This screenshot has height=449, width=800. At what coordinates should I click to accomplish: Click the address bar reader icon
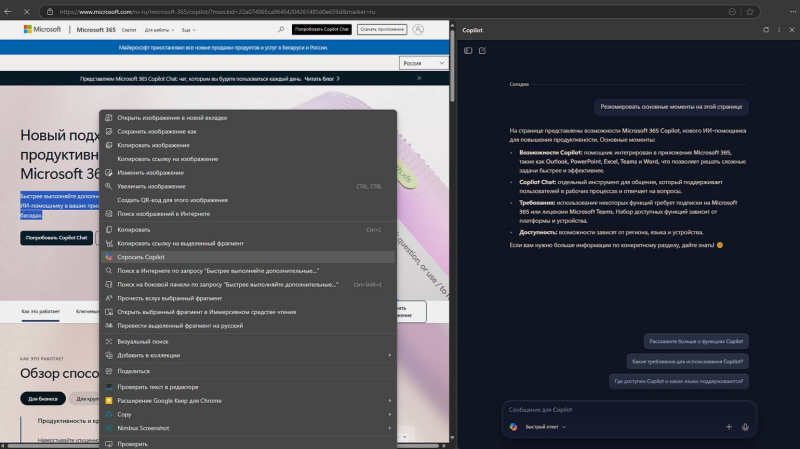[732, 12]
